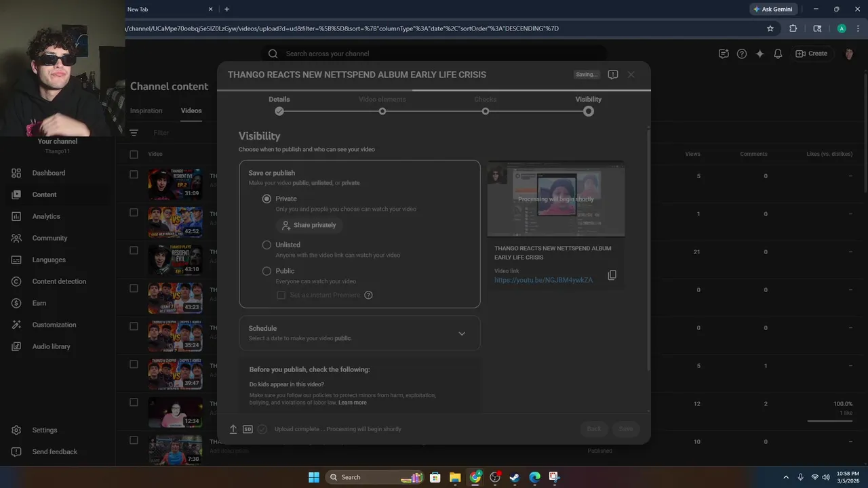Open Content detection in the sidebar
This screenshot has width=868, height=488.
tap(59, 281)
